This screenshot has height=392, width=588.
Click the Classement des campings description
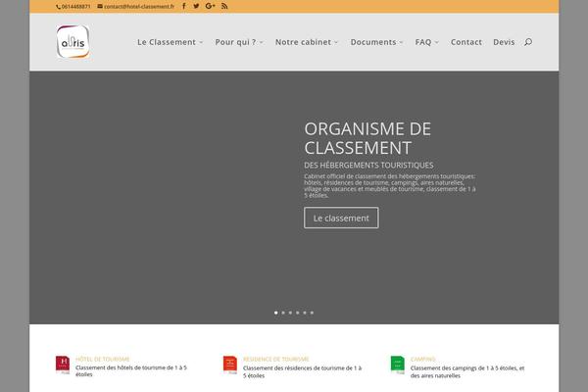coord(467,371)
